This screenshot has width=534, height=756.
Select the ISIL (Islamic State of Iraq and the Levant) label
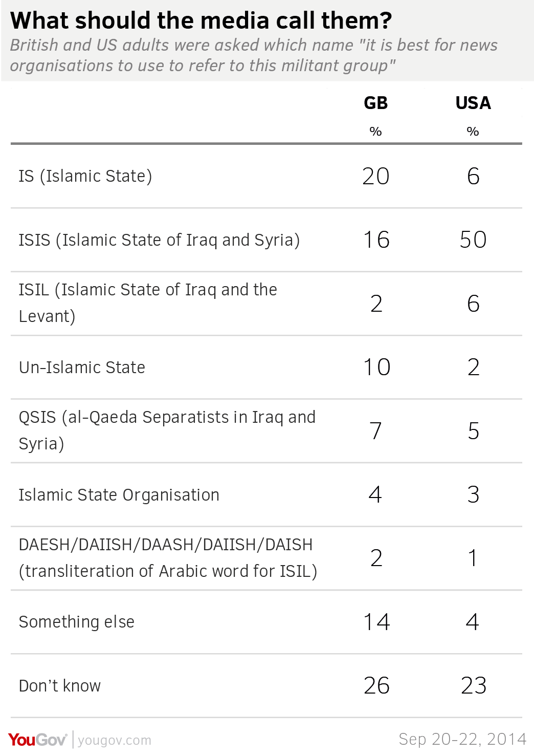click(148, 303)
